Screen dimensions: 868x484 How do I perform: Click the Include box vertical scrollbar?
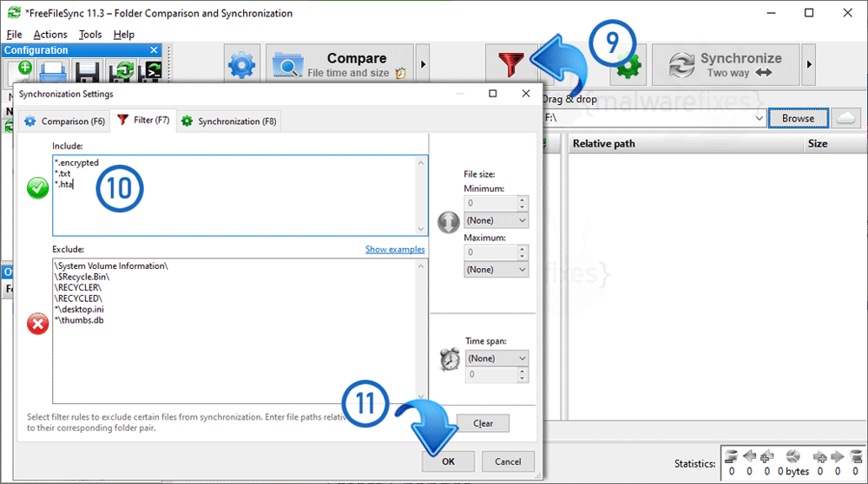[x=421, y=195]
